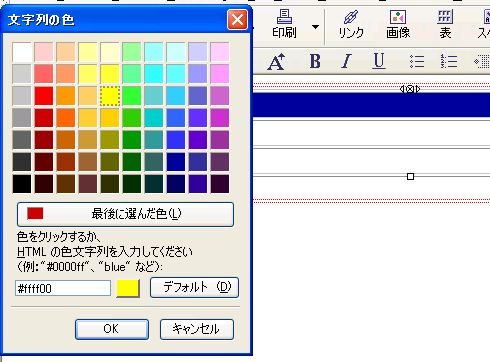Select the pure black color swatch

tap(22, 184)
